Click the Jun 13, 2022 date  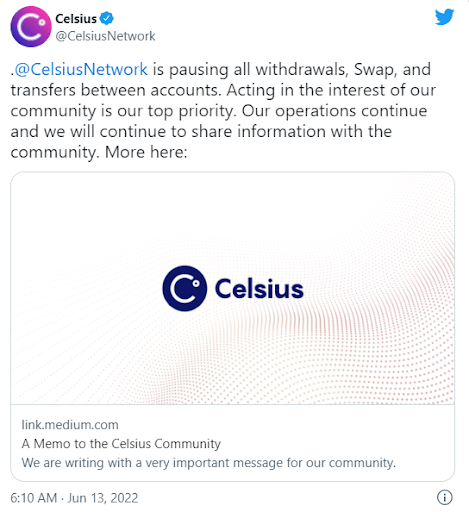[x=103, y=498]
